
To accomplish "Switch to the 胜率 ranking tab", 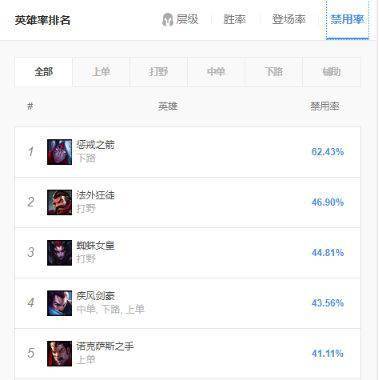I will (x=235, y=19).
